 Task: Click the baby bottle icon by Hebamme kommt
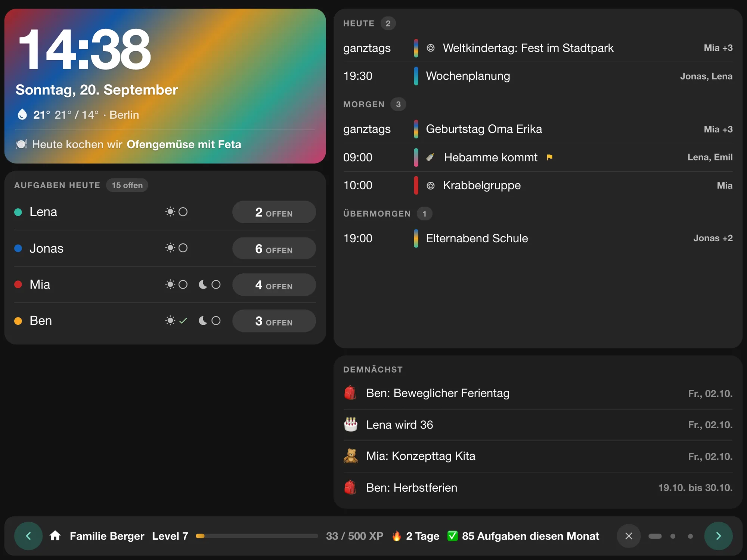point(430,157)
